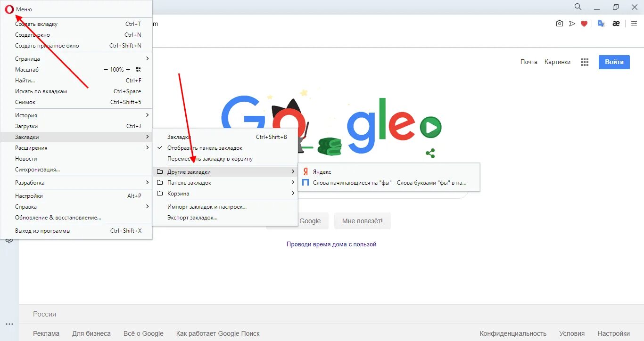Choose Синхронизация... menu item

(x=76, y=170)
